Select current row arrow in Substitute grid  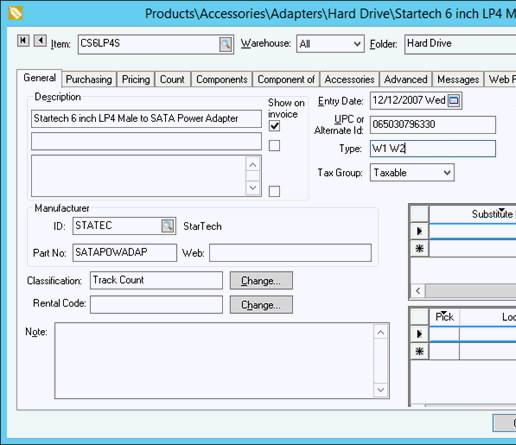point(419,231)
